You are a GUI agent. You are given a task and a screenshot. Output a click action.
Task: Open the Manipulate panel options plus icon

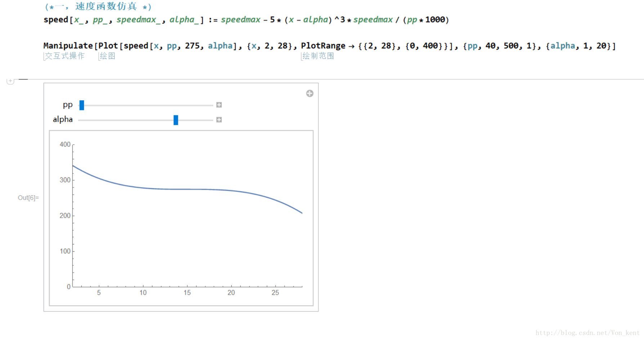[310, 93]
